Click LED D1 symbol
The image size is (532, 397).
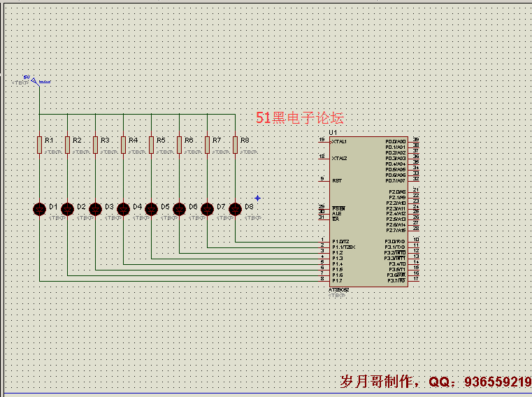tap(39, 209)
